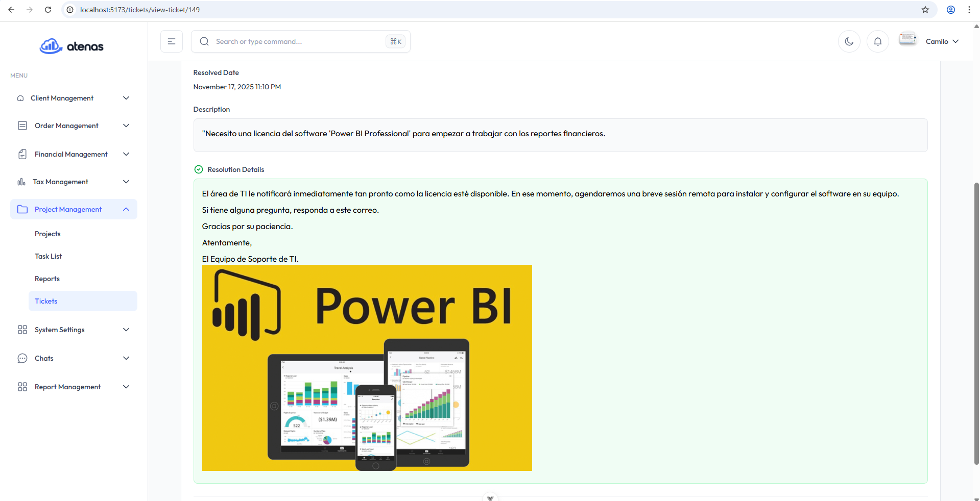This screenshot has height=501, width=980.
Task: Click the Power BI image thumbnail
Action: coord(367,367)
